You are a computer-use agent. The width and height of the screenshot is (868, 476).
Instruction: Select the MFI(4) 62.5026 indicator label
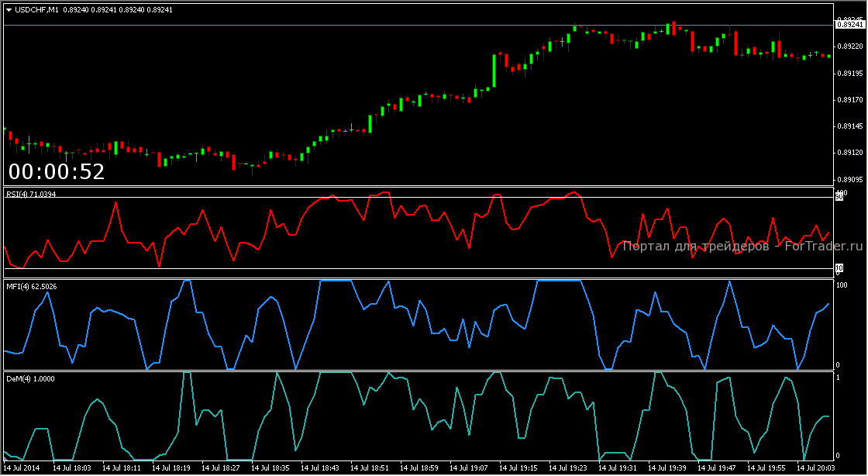[x=32, y=287]
